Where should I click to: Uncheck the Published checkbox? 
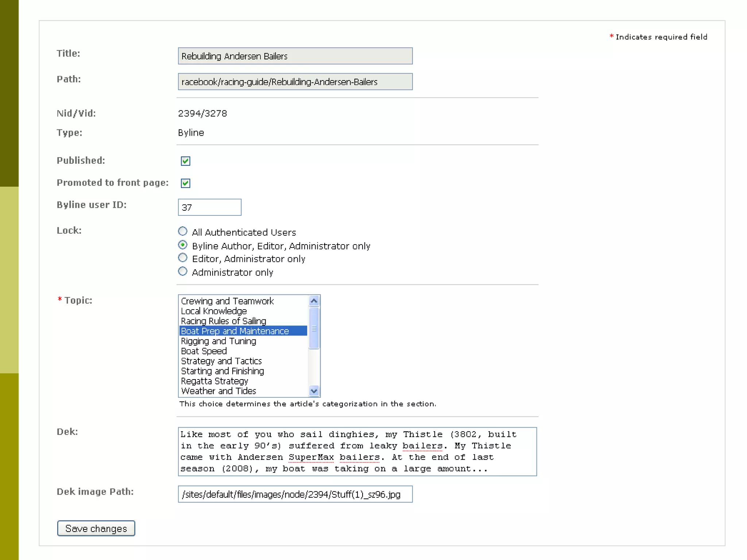point(185,161)
